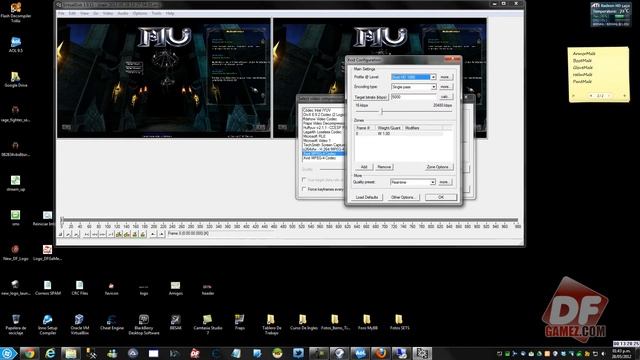Open the Edit menu in VirtualDub
Viewport: 640px width, 360px height.
[x=72, y=13]
